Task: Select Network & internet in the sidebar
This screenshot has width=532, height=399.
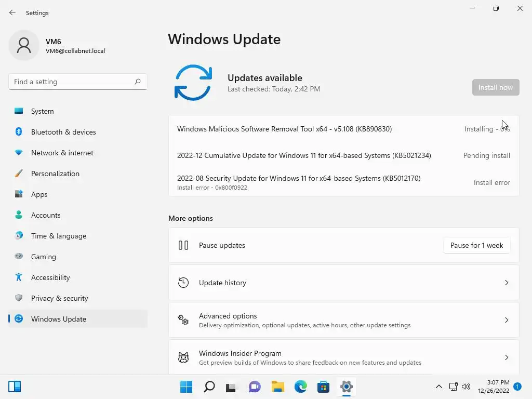Action: click(x=78, y=153)
